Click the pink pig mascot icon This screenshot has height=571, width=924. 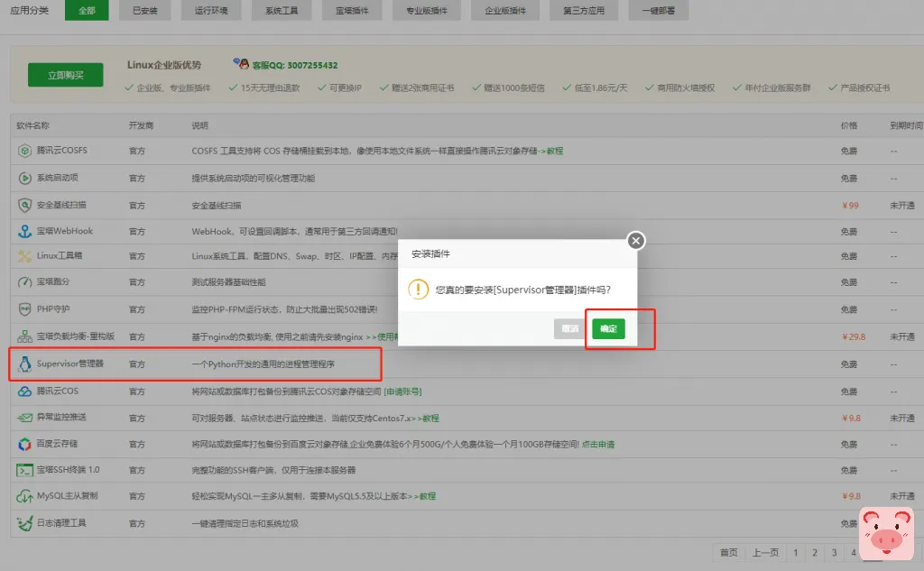886,534
